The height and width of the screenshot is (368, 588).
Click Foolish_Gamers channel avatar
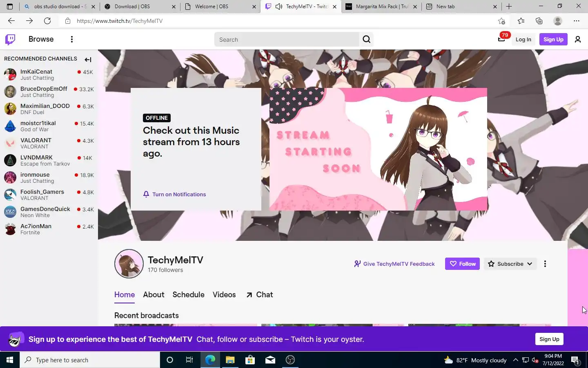10,195
